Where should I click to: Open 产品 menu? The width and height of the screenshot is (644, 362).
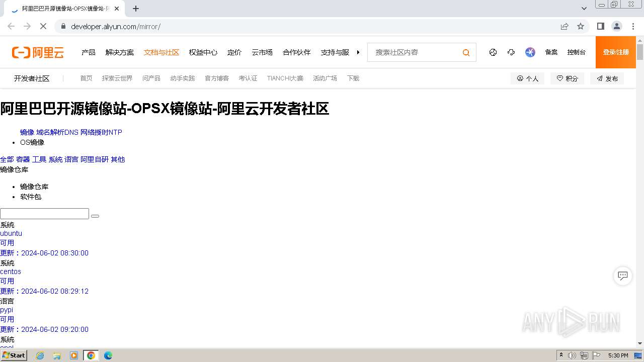click(89, 52)
